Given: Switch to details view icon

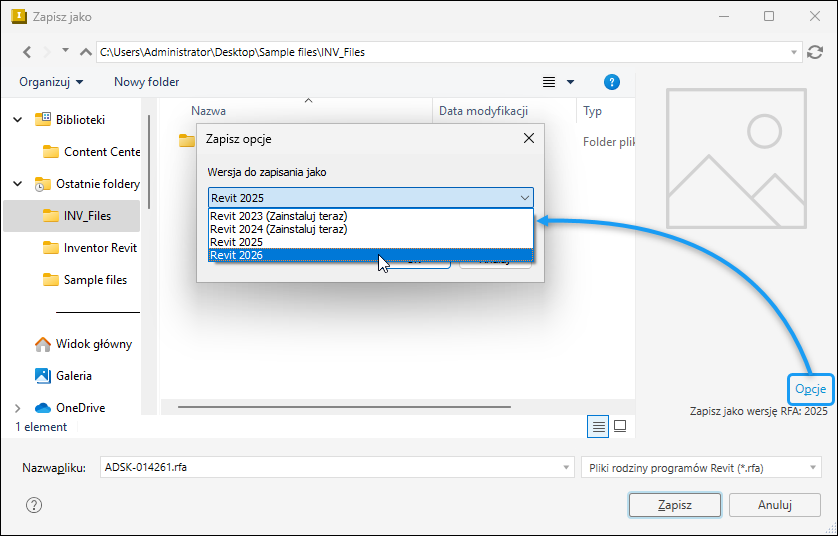Looking at the screenshot, I should [598, 426].
